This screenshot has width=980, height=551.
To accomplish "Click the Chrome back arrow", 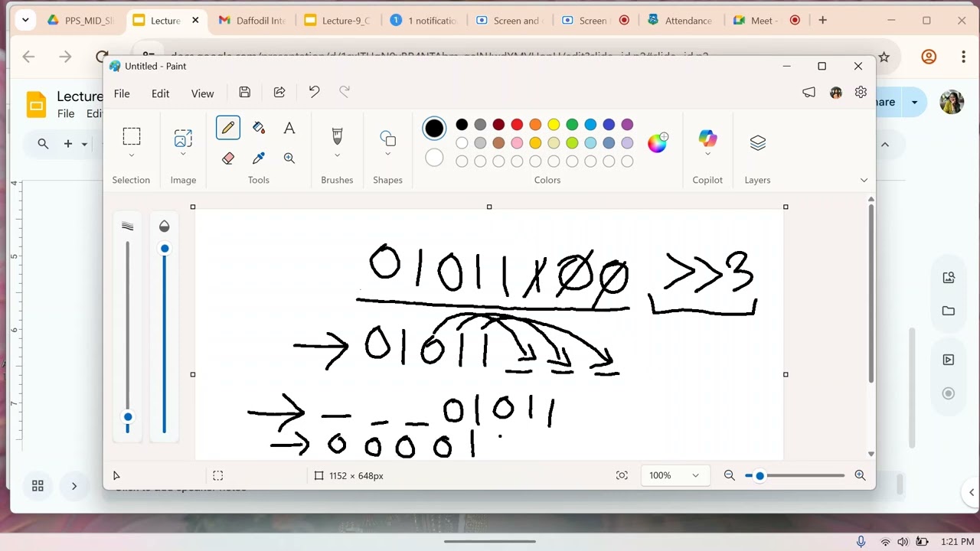I will pos(29,57).
